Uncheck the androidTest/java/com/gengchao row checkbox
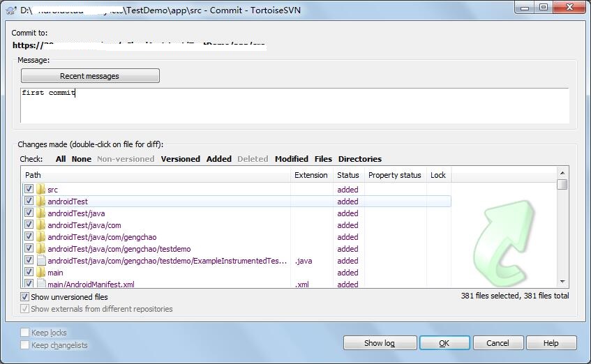 point(29,236)
